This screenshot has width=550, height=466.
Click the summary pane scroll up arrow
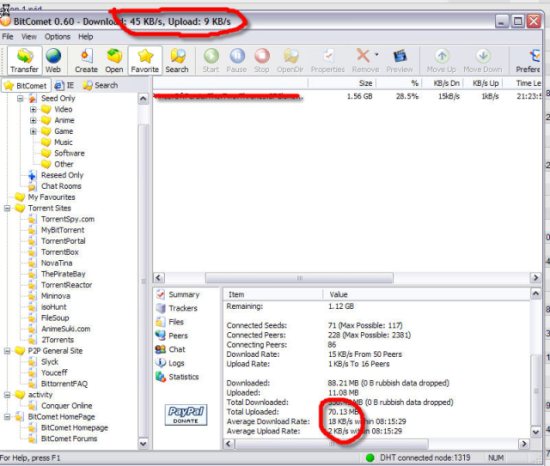click(x=536, y=293)
